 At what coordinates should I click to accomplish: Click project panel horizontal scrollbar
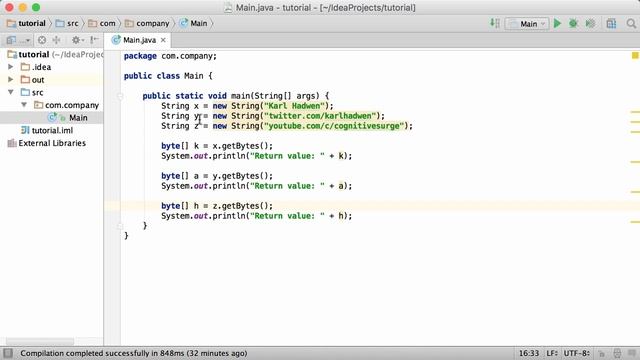tap(40, 341)
